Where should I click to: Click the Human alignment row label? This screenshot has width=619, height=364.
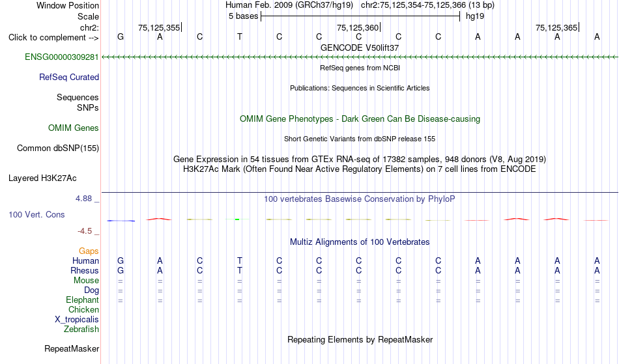tap(85, 261)
